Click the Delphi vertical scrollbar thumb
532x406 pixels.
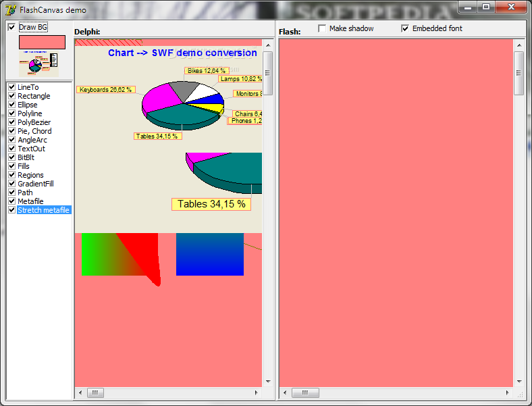click(x=268, y=73)
